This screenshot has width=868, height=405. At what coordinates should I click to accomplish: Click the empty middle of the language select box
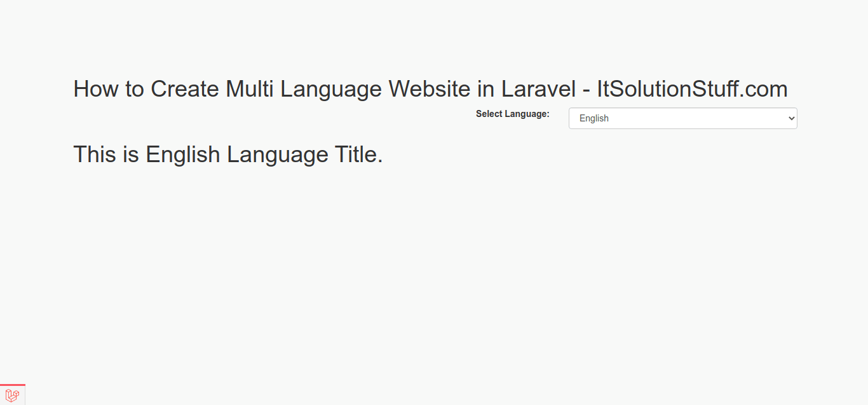(693, 118)
